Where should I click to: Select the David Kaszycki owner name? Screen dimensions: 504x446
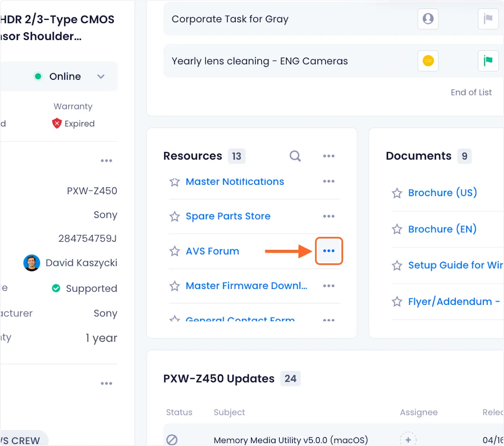(x=81, y=263)
